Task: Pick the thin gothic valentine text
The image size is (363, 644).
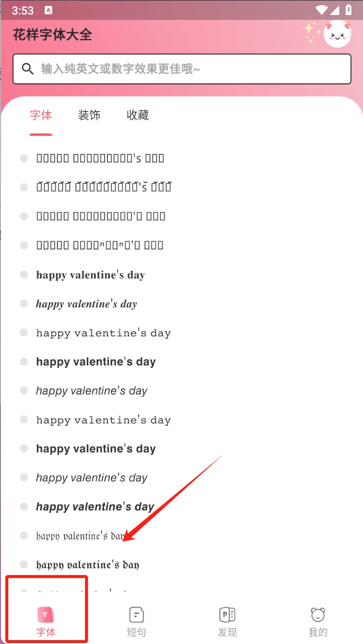Action: tap(81, 536)
